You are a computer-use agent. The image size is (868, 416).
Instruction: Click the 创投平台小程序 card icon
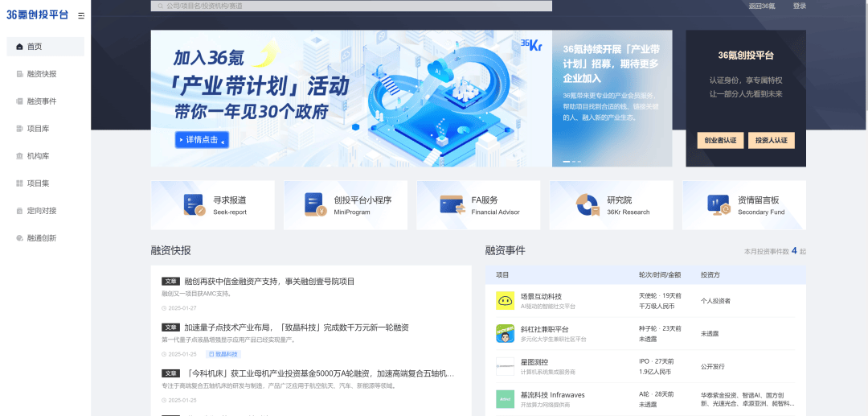tap(316, 204)
